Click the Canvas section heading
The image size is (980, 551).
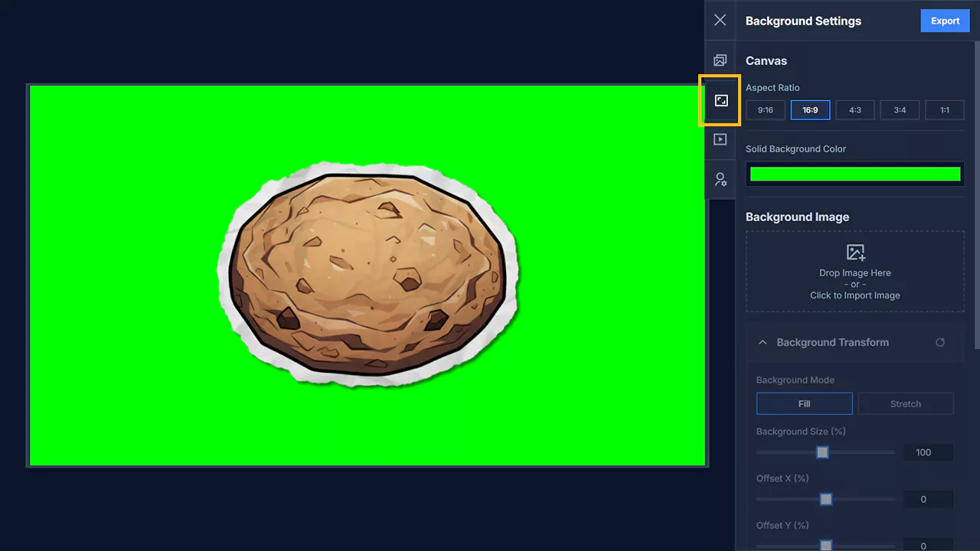coord(766,60)
